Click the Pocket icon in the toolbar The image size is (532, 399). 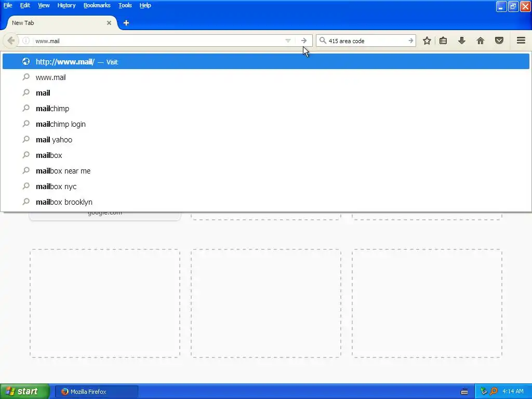(499, 41)
